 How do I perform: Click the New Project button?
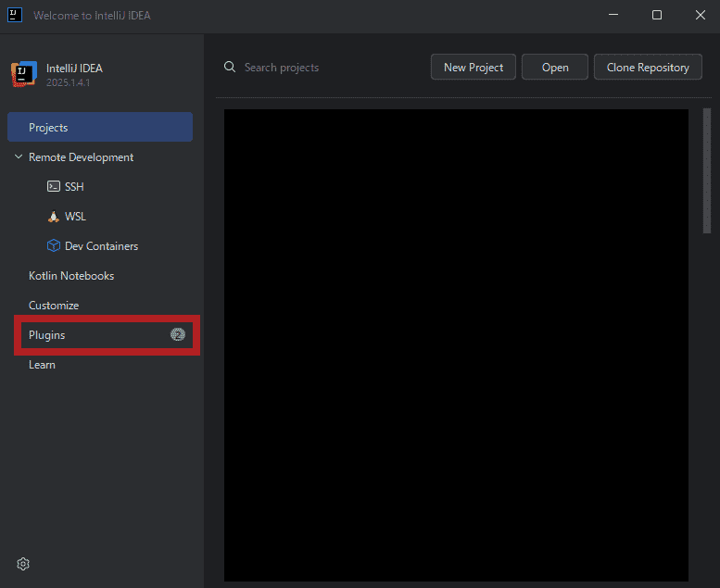[x=473, y=68]
